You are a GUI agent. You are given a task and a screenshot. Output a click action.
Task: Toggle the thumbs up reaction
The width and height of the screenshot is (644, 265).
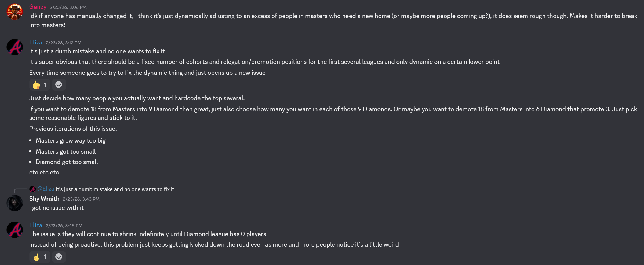tap(39, 85)
